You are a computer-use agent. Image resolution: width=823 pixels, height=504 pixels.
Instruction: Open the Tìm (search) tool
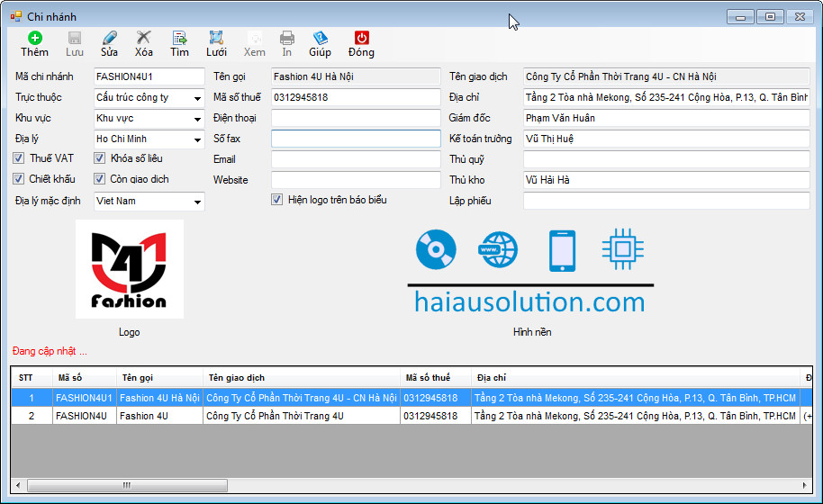179,38
